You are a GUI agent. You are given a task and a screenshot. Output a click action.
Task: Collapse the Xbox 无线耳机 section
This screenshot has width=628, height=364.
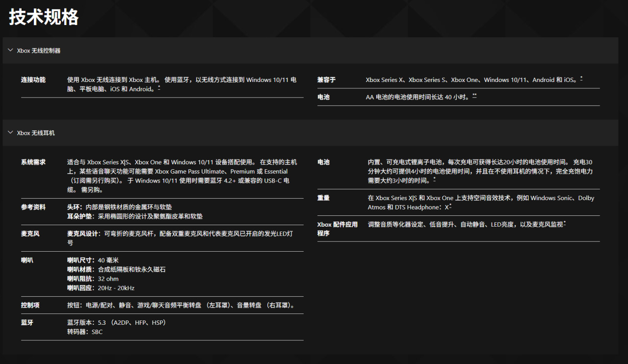pyautogui.click(x=310, y=133)
